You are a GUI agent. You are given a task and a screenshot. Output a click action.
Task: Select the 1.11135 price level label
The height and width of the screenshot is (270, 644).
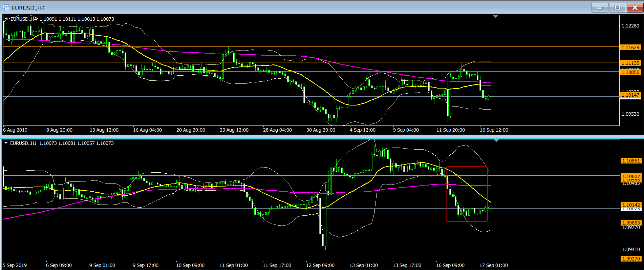point(630,63)
